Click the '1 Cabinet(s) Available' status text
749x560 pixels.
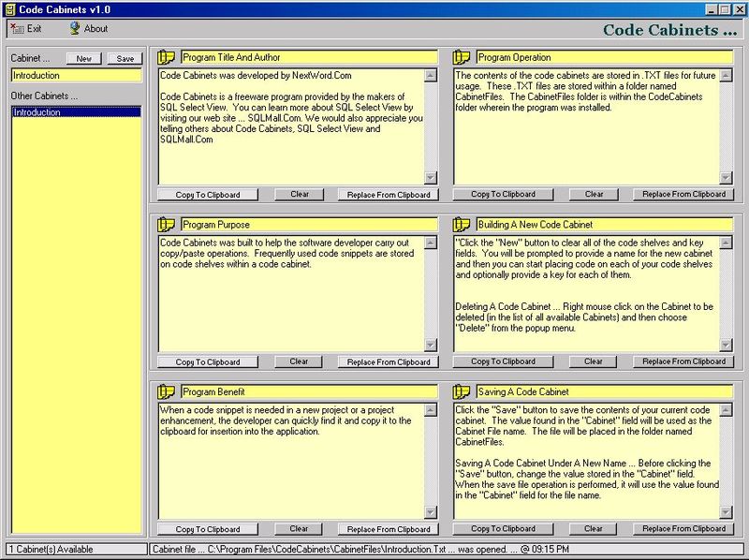tap(51, 550)
